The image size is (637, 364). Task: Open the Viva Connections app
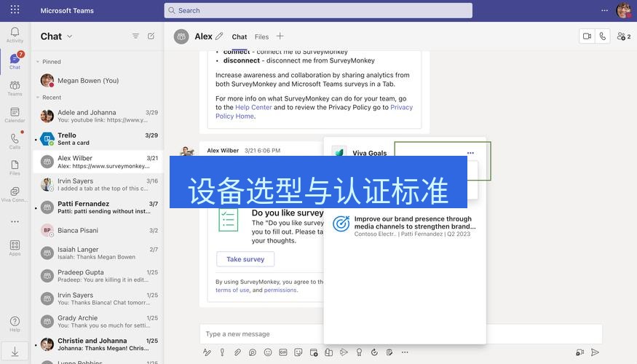pos(15,194)
